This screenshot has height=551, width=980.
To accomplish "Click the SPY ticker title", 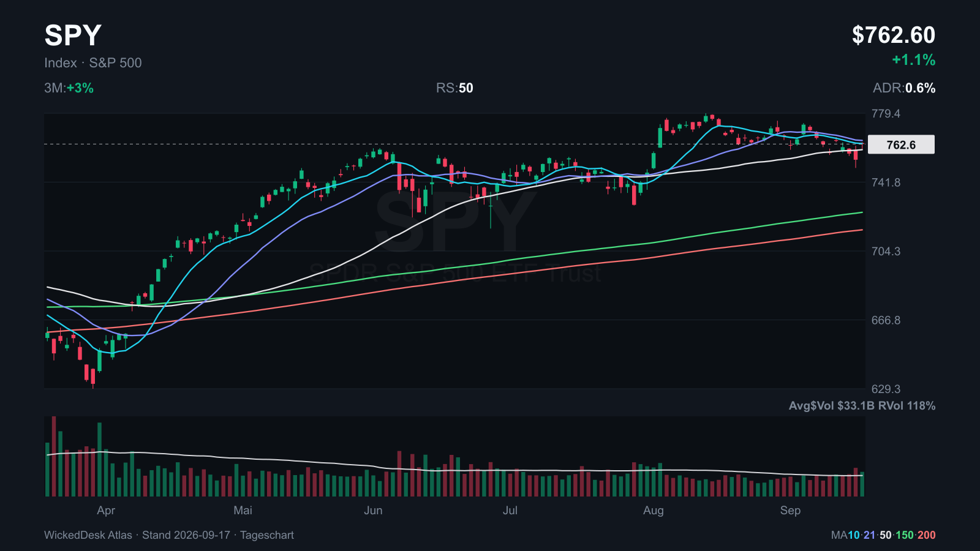I will tap(73, 36).
